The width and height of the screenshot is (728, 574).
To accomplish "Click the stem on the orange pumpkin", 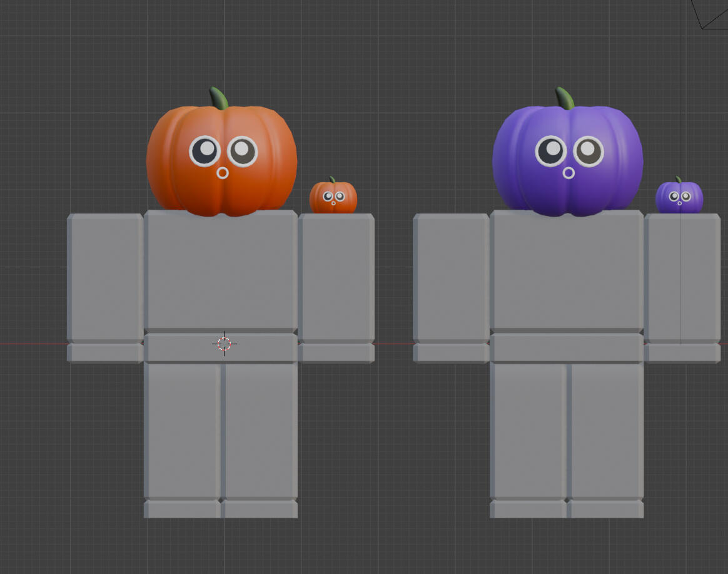I will 218,97.
